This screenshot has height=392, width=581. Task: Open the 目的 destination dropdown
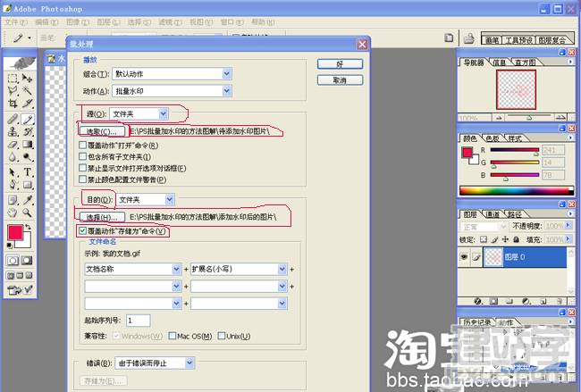pos(169,199)
